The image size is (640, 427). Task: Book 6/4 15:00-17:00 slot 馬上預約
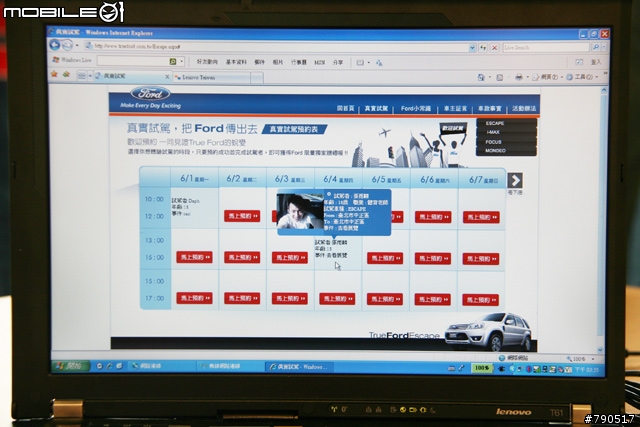click(x=337, y=299)
